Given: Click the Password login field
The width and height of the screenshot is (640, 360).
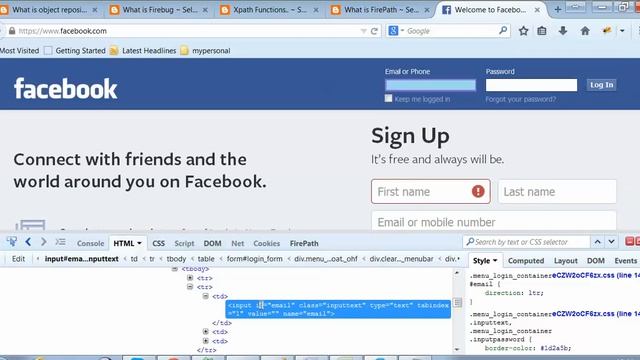Looking at the screenshot, I should pos(531,85).
